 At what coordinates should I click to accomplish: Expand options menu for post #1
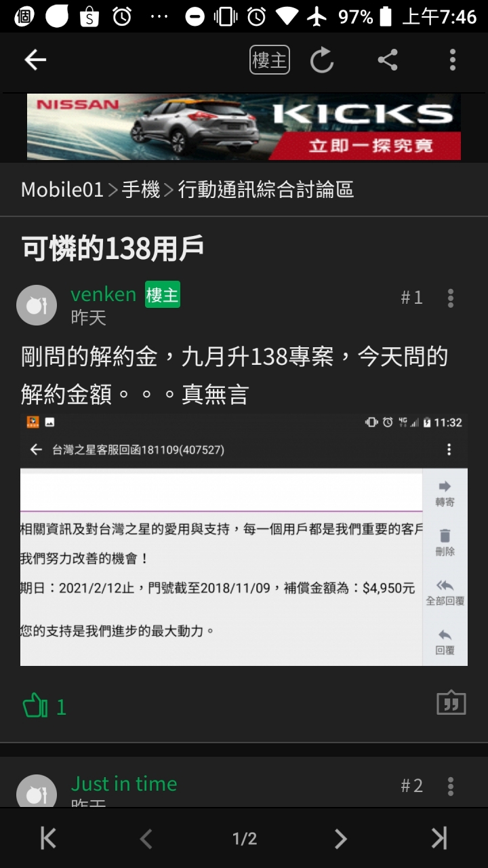click(451, 298)
